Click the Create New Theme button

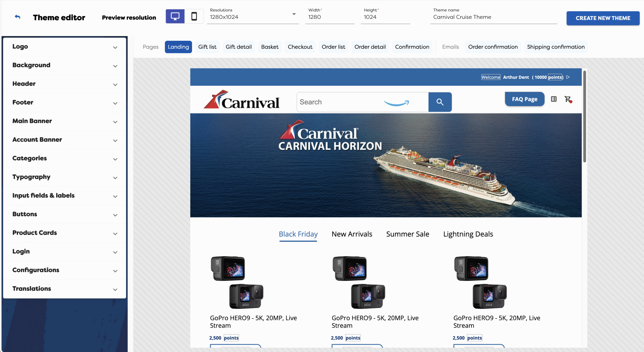coord(603,18)
